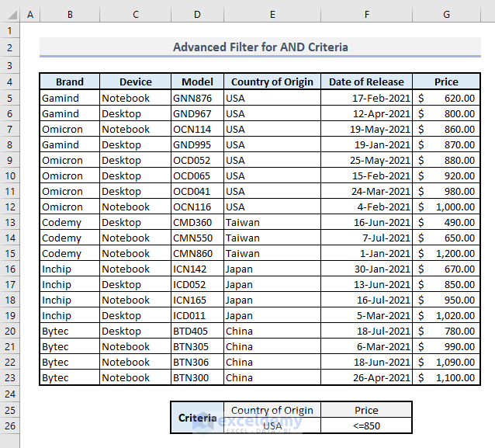
Task: Select the model cell 'CMN550'
Action: (197, 238)
